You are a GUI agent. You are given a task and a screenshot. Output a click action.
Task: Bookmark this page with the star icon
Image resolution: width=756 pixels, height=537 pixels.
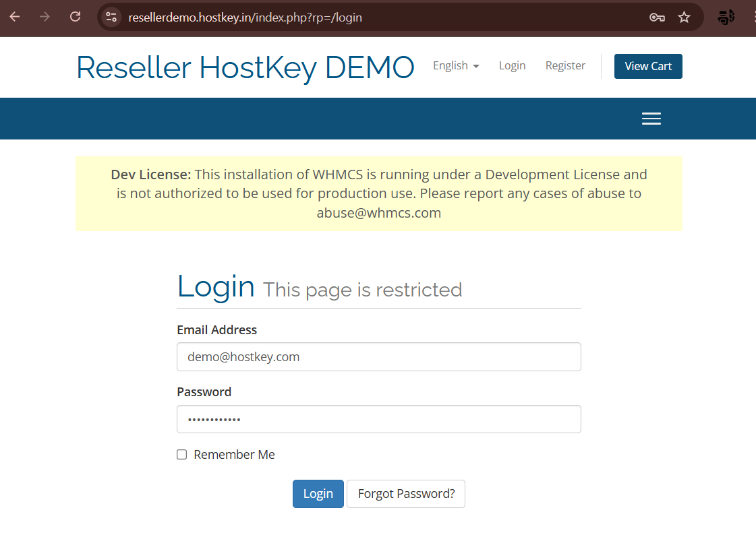[684, 18]
